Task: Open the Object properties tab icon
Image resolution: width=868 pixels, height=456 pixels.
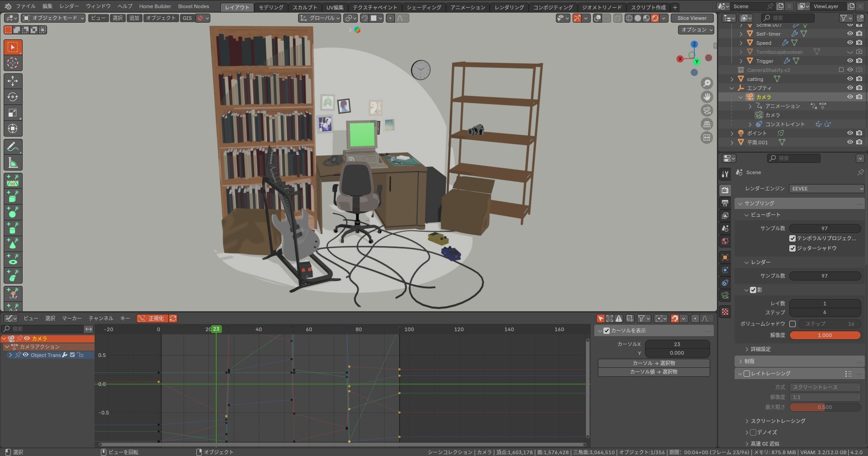Action: pos(725,257)
